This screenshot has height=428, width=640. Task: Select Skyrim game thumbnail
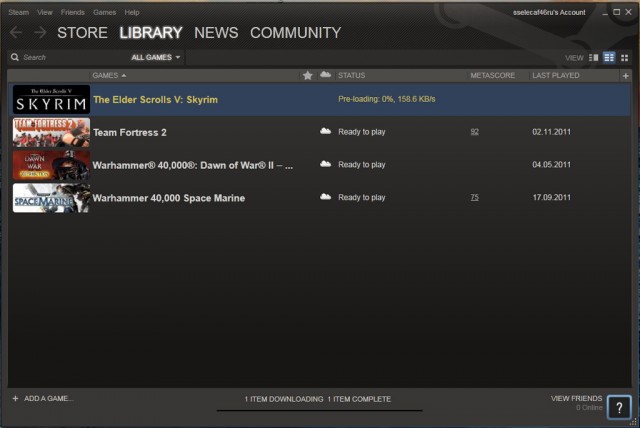(x=51, y=99)
